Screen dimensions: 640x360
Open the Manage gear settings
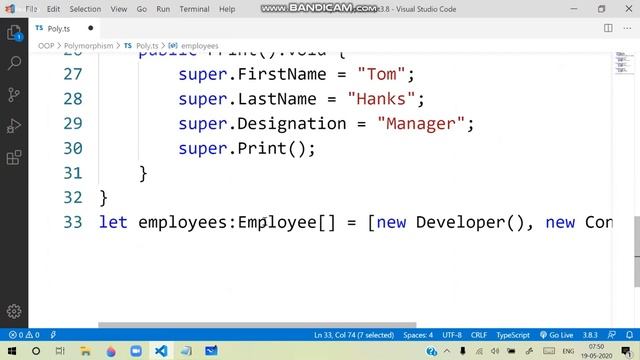pos(14,311)
